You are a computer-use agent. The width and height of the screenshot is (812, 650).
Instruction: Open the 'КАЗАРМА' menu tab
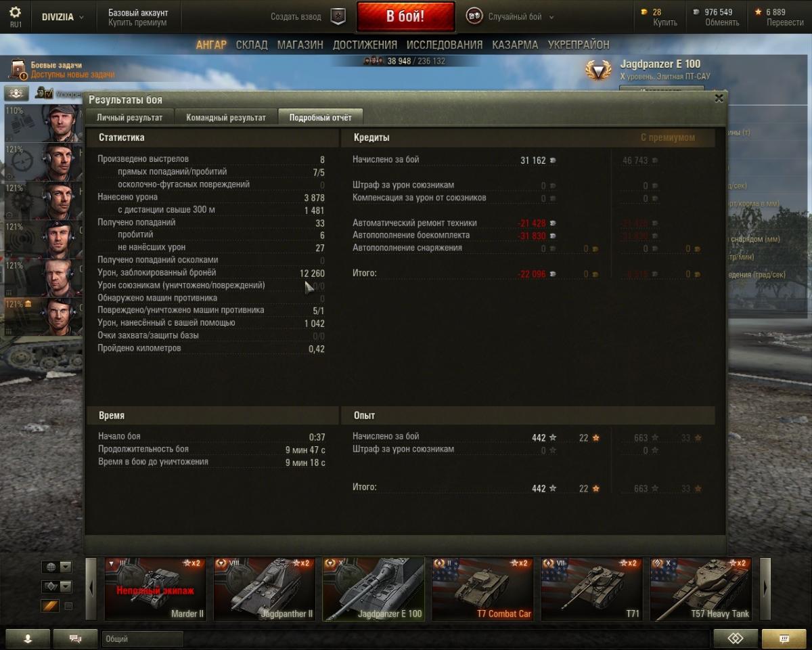[515, 45]
